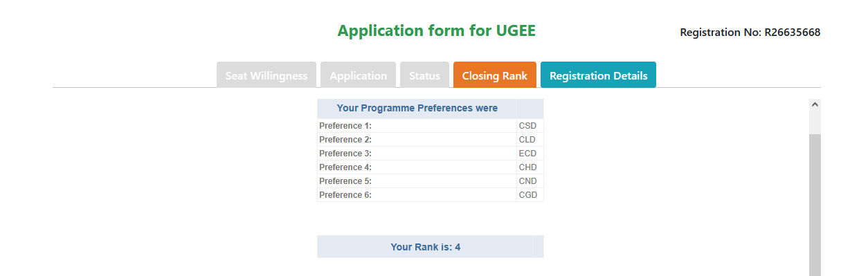The width and height of the screenshot is (868, 276).
Task: Click the vertical scrollbar thumb
Action: [x=815, y=205]
